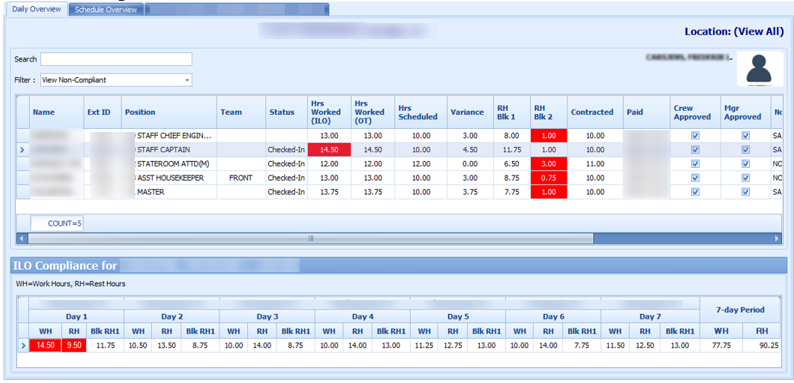Click the red 14.50 Hrs Worked (ILO) cell
This screenshot has width=794, height=383.
pyautogui.click(x=329, y=150)
